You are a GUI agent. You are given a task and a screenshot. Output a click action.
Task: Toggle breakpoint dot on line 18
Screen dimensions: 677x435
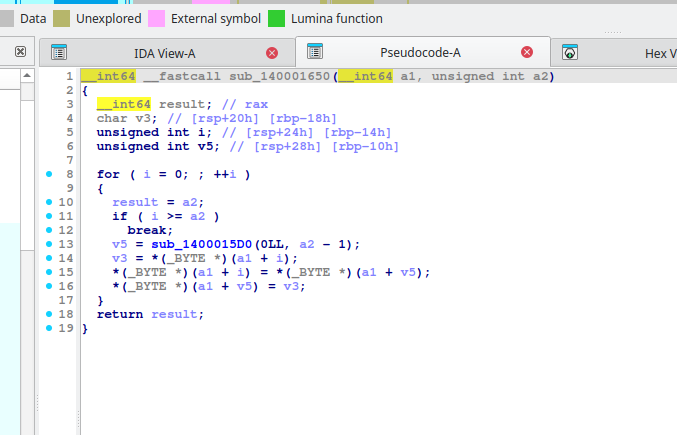pyautogui.click(x=49, y=314)
